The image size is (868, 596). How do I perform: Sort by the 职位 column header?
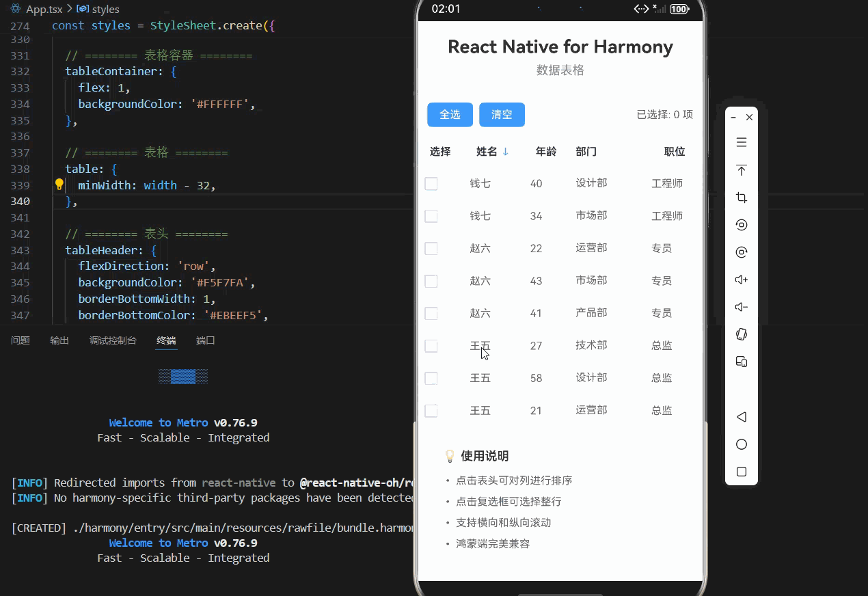675,152
